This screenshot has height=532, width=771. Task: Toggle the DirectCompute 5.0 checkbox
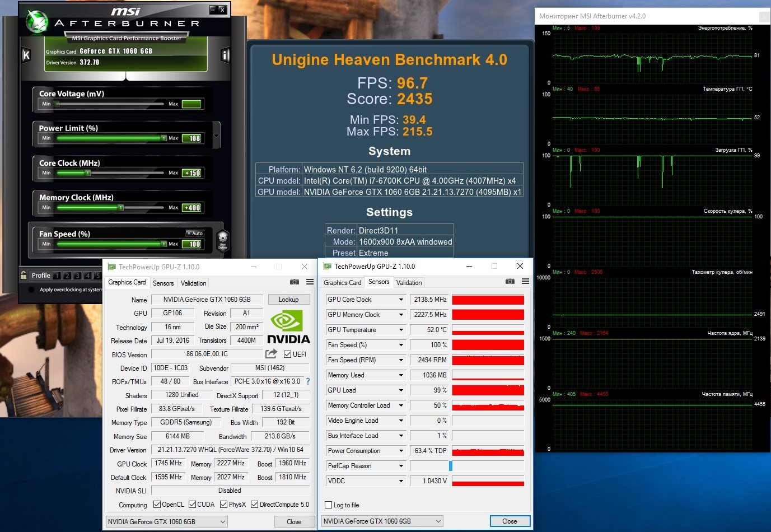tap(255, 505)
